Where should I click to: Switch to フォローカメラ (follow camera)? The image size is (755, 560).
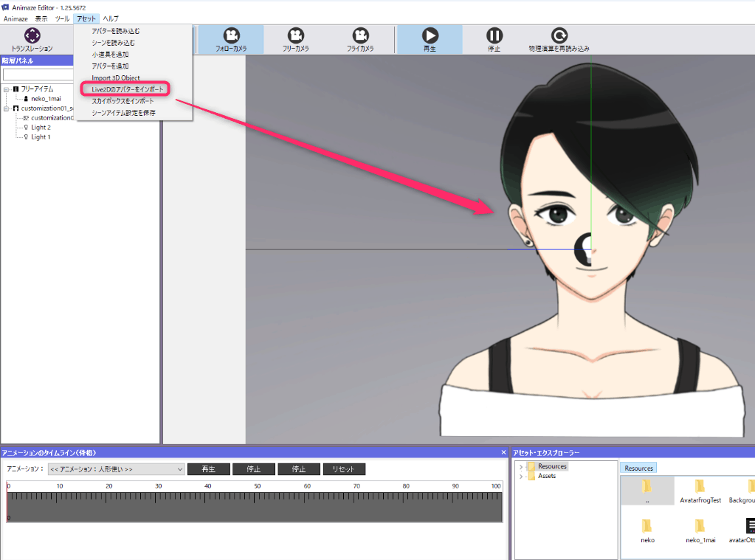coord(231,35)
